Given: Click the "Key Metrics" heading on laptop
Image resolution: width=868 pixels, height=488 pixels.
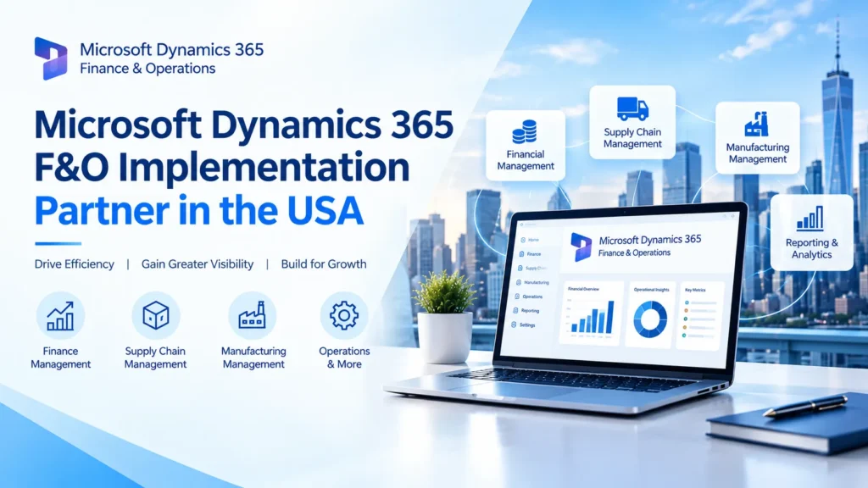Looking at the screenshot, I should [695, 290].
